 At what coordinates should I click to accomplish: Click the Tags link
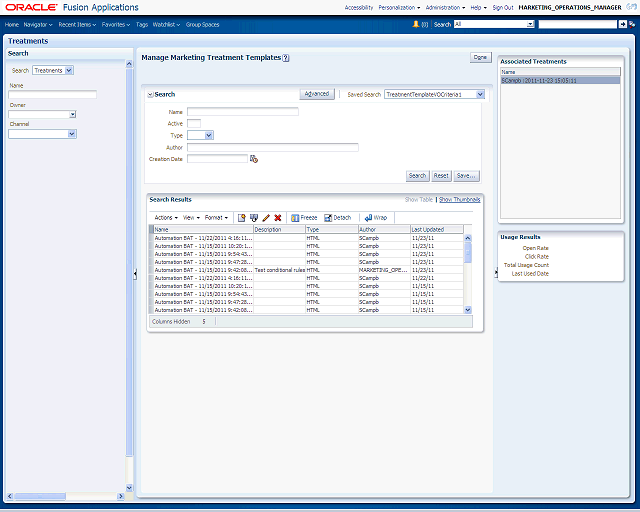click(x=142, y=25)
